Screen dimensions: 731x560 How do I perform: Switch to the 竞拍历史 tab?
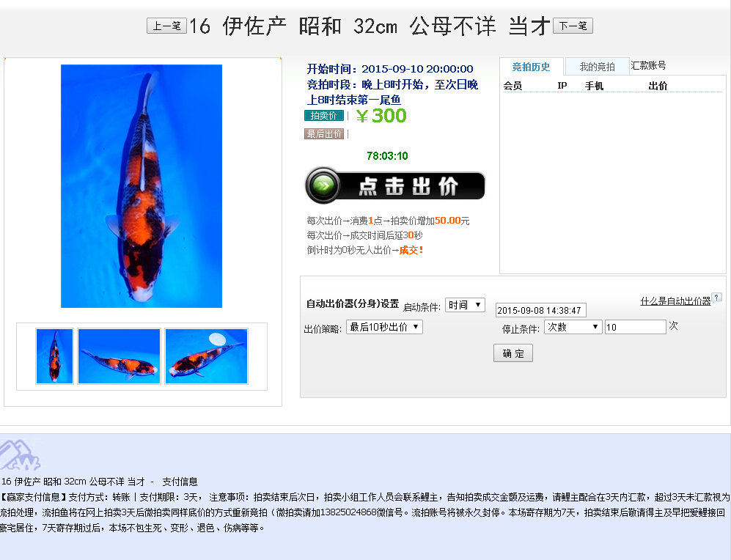[531, 67]
